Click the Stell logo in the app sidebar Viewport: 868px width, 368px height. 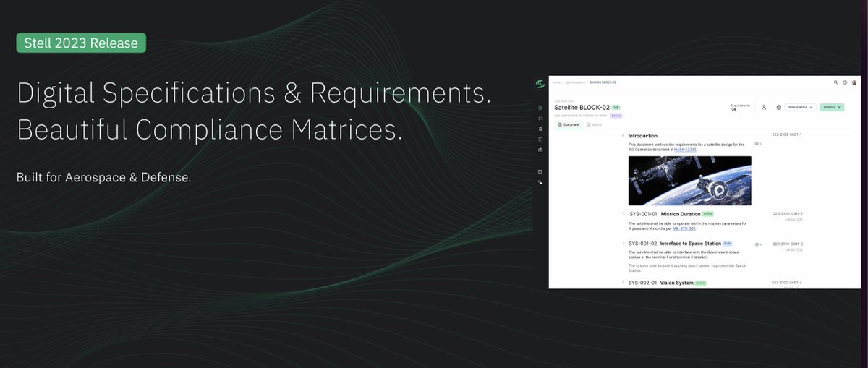[x=540, y=84]
